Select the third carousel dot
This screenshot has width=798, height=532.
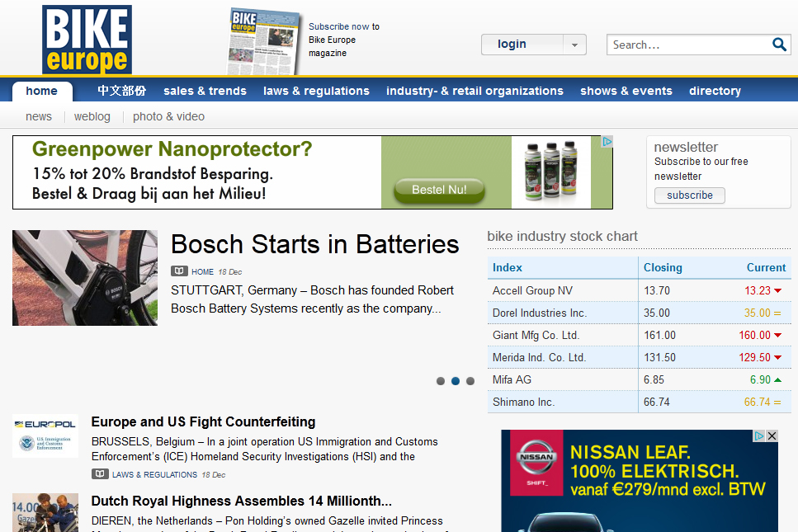470,381
